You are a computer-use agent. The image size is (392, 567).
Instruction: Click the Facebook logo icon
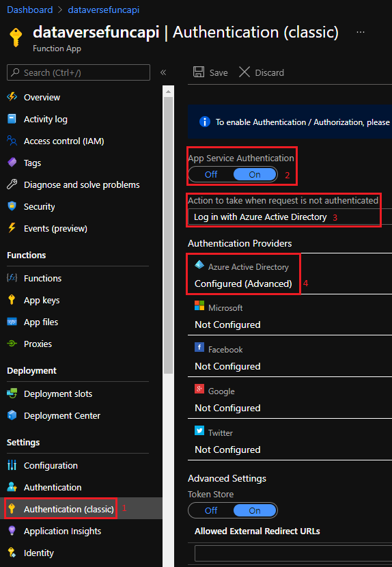[x=199, y=348]
